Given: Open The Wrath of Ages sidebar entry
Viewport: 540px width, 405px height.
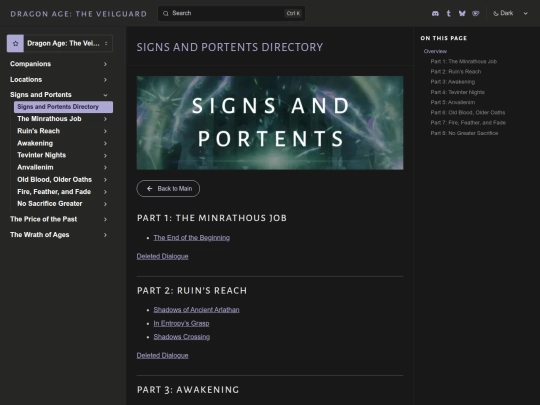Looking at the screenshot, I should (40, 235).
